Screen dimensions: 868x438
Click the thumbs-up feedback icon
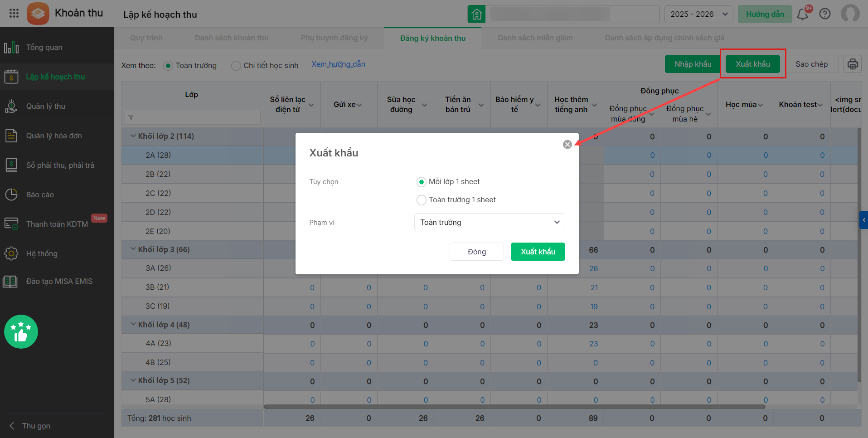(x=21, y=331)
